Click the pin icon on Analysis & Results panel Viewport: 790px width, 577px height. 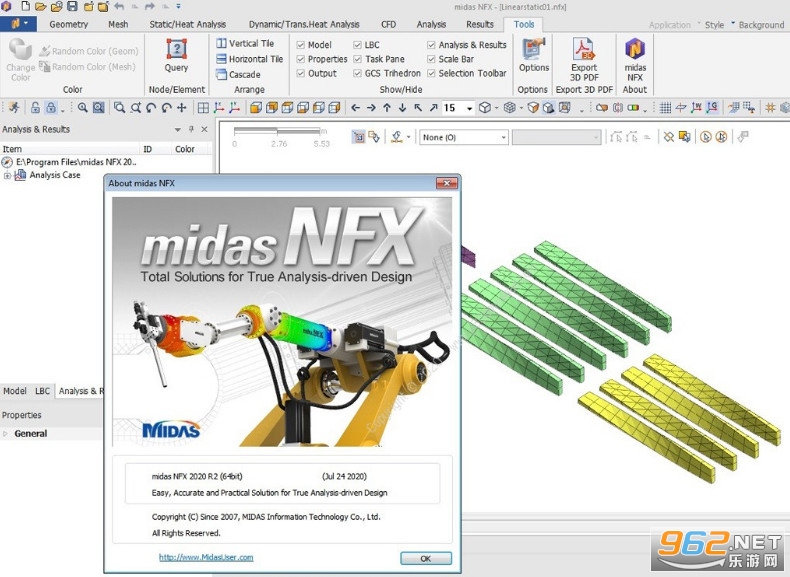191,129
